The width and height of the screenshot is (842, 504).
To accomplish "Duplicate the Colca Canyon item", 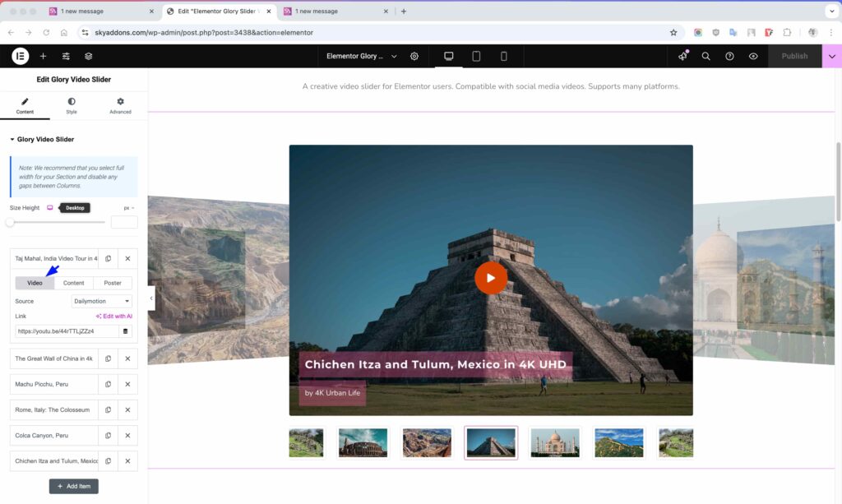I will click(108, 435).
